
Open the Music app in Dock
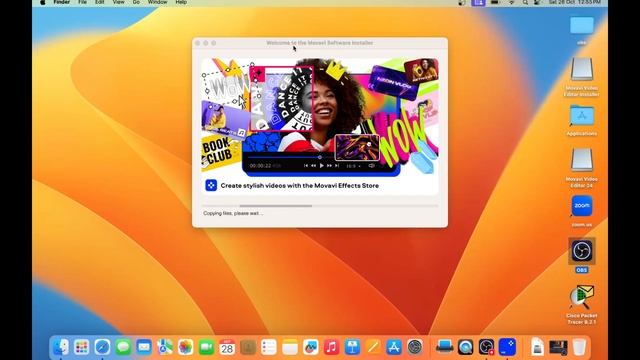[x=331, y=347]
